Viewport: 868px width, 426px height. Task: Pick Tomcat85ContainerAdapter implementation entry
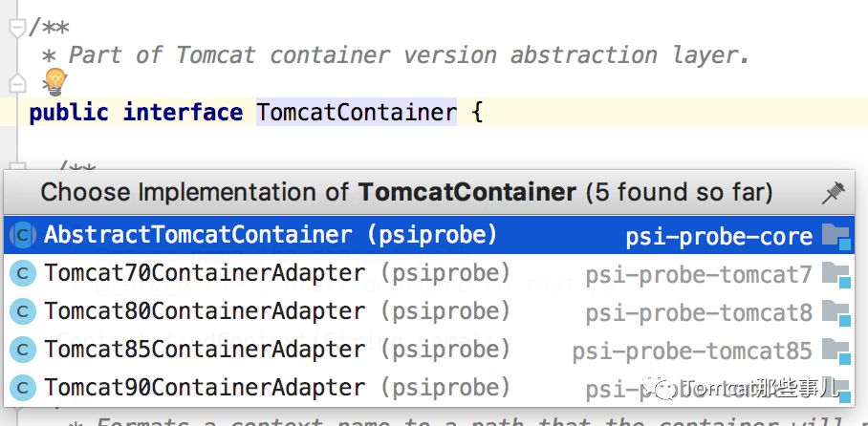coord(204,350)
